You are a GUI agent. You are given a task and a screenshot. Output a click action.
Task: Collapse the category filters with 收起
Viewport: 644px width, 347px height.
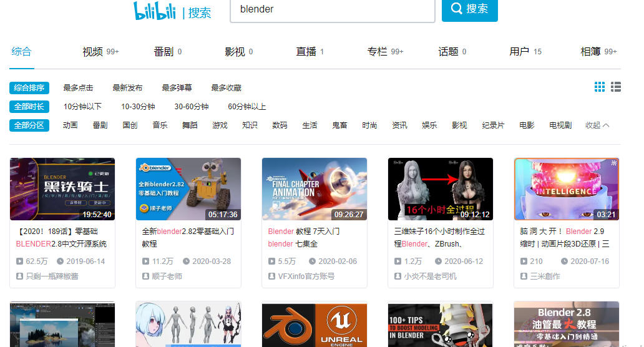[597, 125]
